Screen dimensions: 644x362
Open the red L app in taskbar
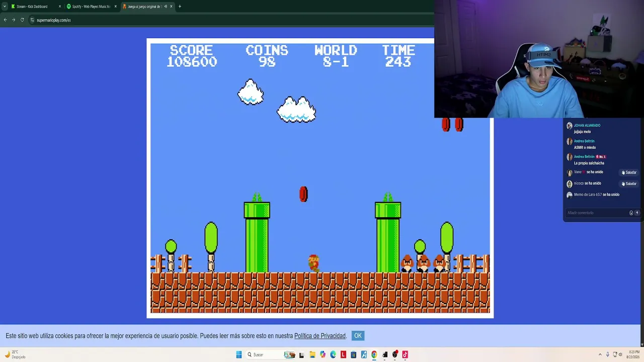(x=343, y=354)
